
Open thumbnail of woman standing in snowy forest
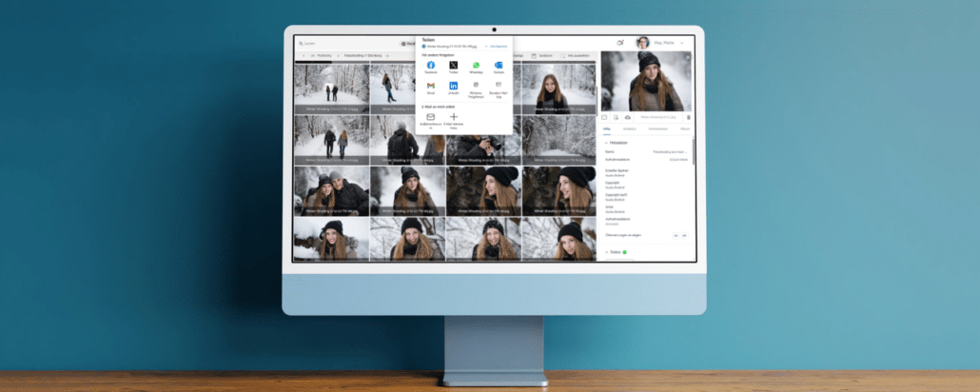[x=393, y=88]
